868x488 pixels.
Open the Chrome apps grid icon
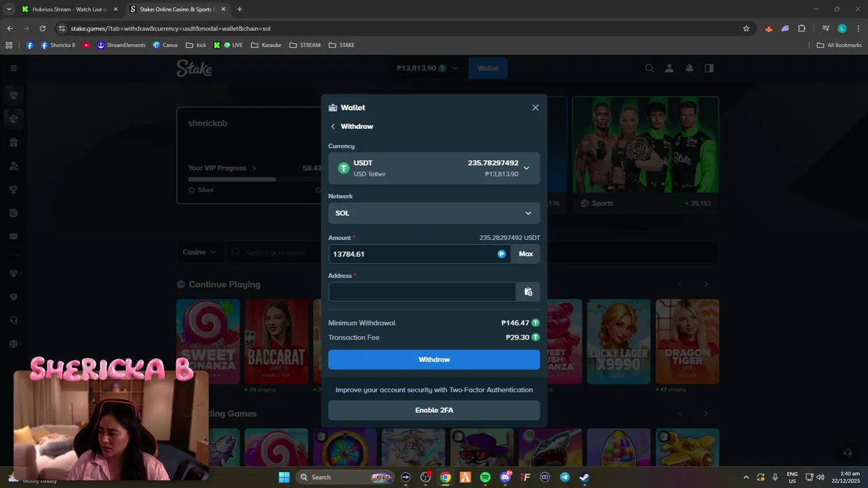click(9, 45)
